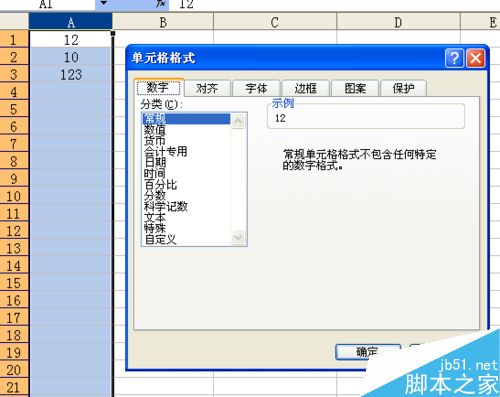Open the 边框 tab
The width and height of the screenshot is (500, 397).
point(305,88)
